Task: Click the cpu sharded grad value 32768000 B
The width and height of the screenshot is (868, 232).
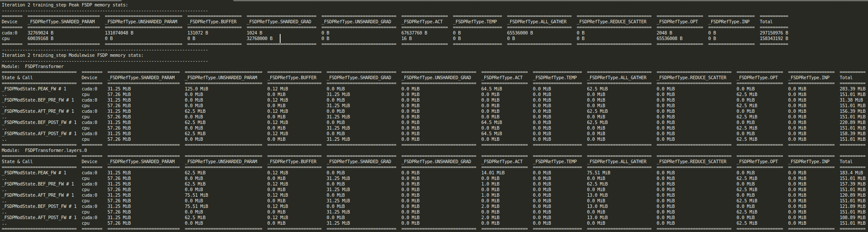Action: tap(260, 38)
